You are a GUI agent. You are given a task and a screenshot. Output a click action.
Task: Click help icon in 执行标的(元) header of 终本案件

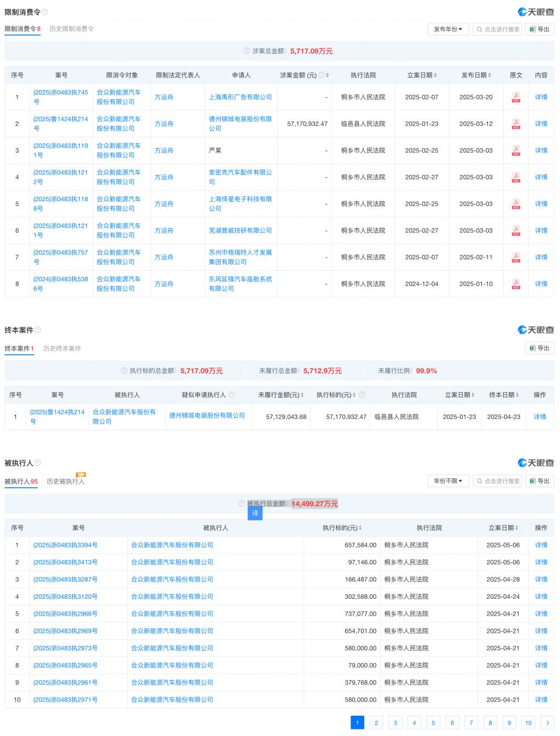tap(361, 395)
